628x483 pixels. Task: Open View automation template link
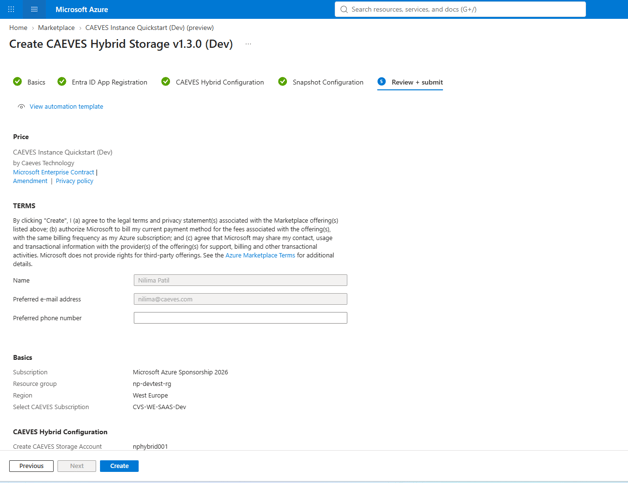point(66,107)
